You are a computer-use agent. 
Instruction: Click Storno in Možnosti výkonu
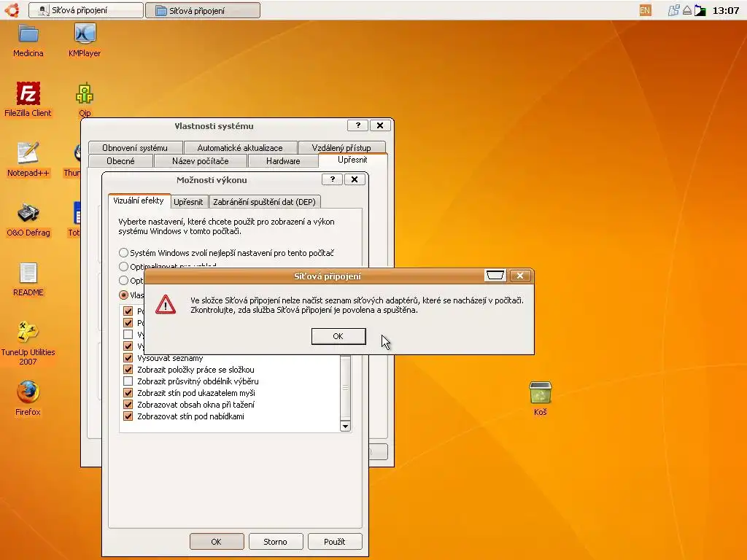coord(275,542)
